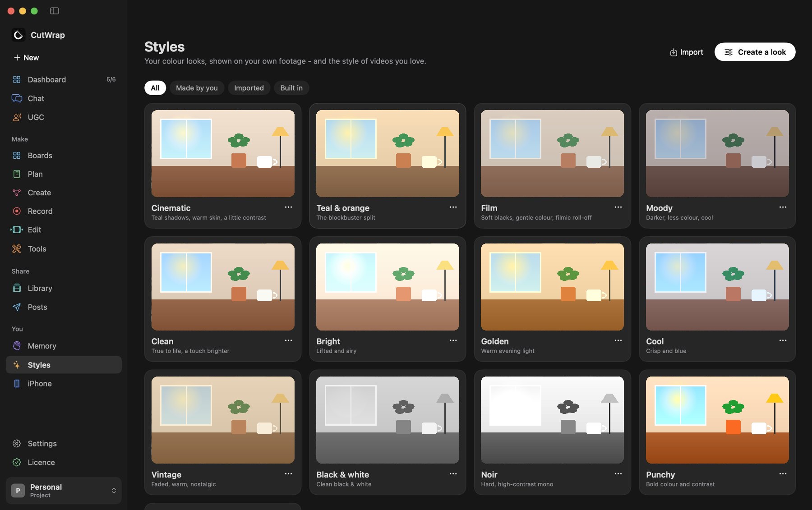The height and width of the screenshot is (510, 812).
Task: Switch to Made by you filter
Action: tap(197, 88)
